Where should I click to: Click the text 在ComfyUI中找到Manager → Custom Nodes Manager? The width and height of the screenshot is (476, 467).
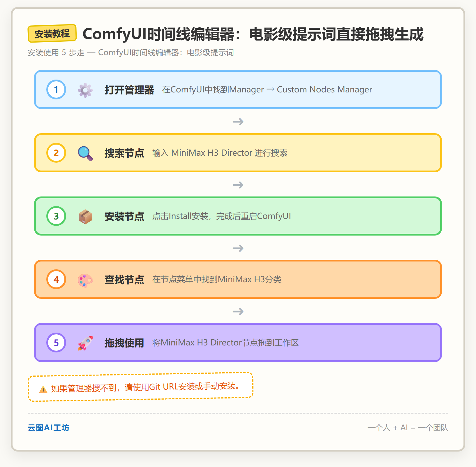267,89
